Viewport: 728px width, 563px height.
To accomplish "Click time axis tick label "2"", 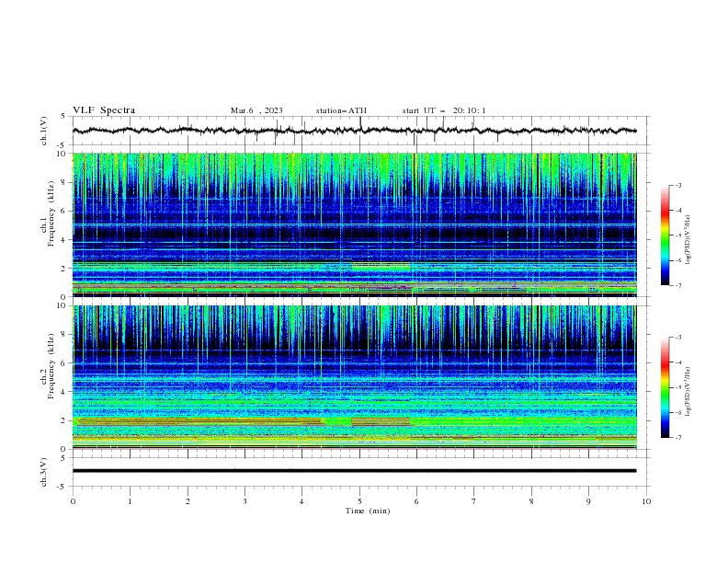I will 188,501.
